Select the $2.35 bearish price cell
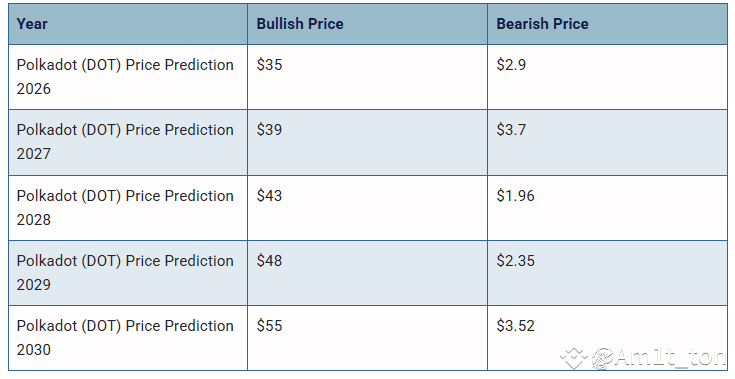The width and height of the screenshot is (735, 379). point(608,273)
